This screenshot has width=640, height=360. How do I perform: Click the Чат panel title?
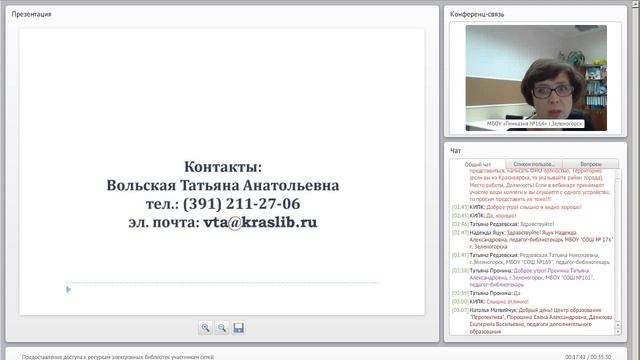pos(455,151)
